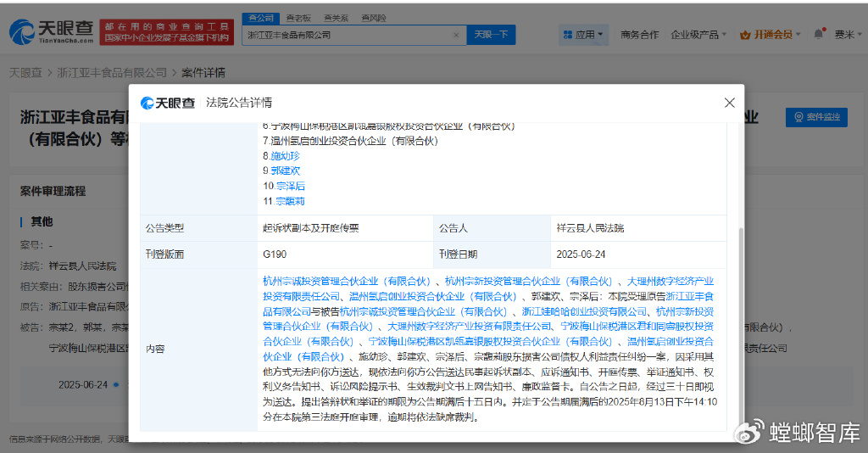Open the 应用 dropdown menu
Image resolution: width=868 pixels, height=453 pixels.
pos(583,35)
